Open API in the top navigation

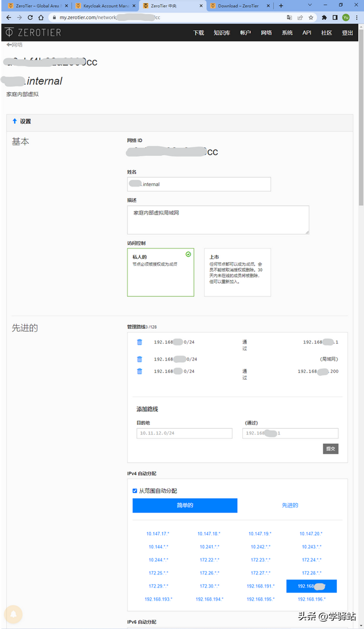(x=307, y=33)
